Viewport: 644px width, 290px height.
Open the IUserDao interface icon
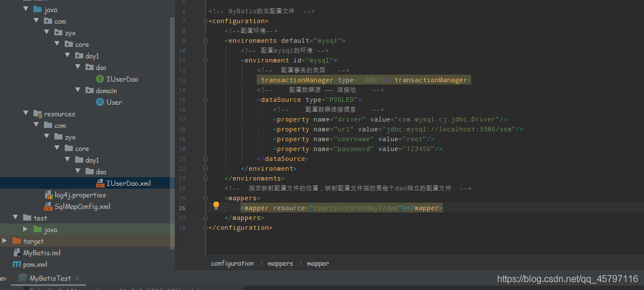pos(99,79)
